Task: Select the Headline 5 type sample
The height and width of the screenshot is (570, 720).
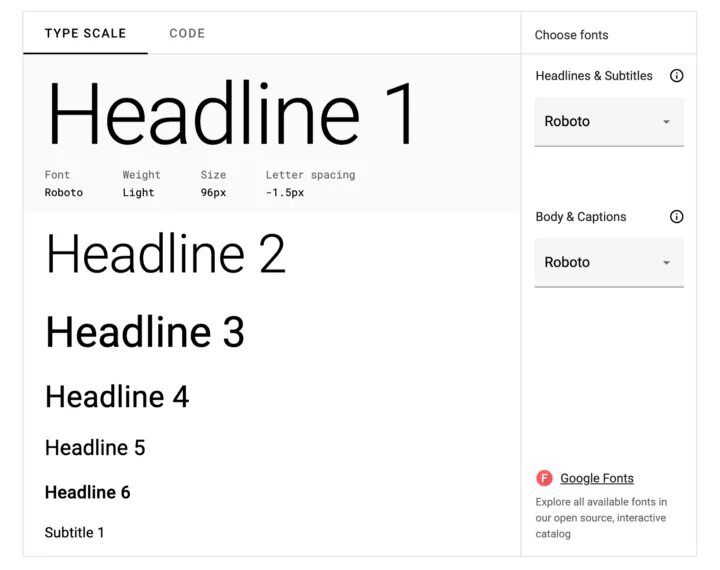Action: click(x=95, y=448)
